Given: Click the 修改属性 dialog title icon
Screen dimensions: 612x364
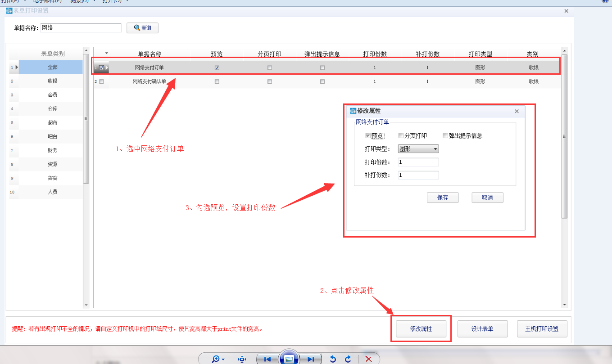Looking at the screenshot, I should point(353,111).
